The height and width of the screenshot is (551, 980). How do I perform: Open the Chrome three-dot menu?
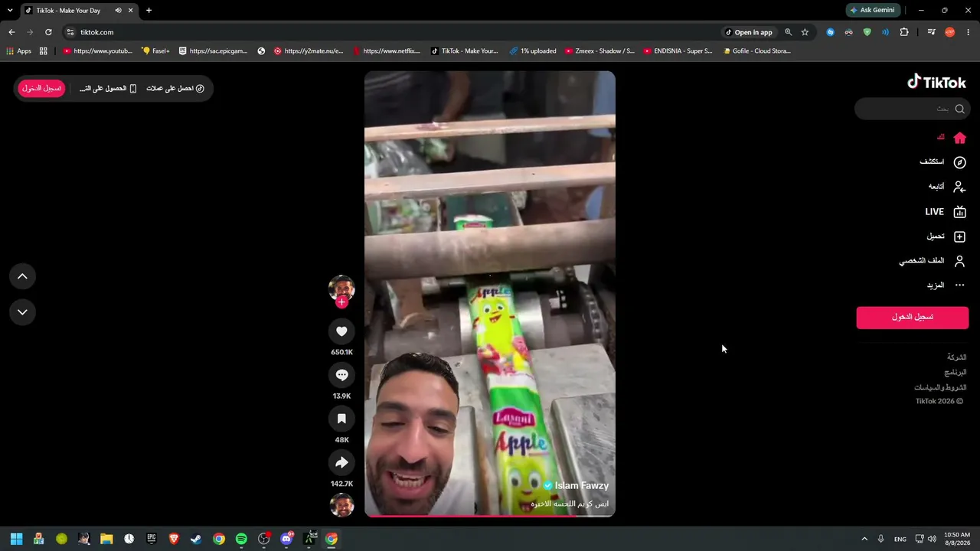click(x=969, y=32)
